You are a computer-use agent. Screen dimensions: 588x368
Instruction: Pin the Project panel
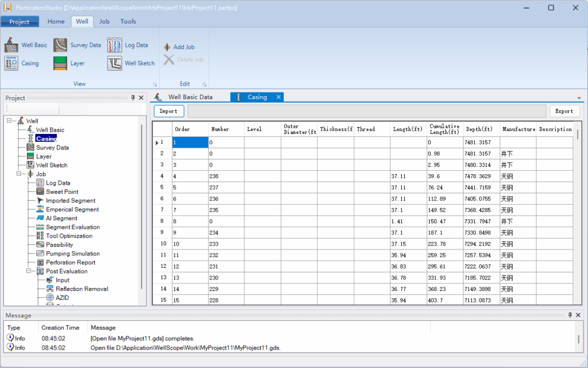point(133,98)
